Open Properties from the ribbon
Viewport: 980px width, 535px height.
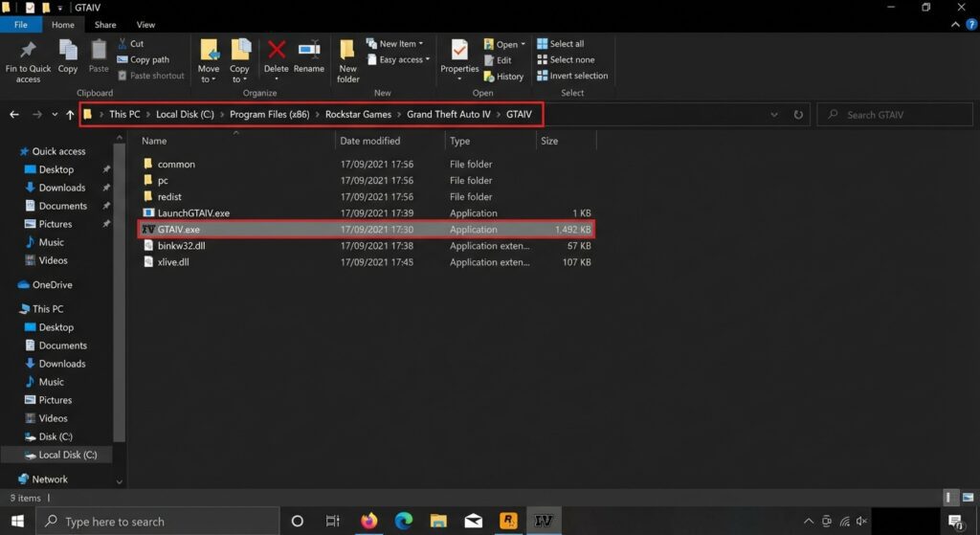coord(459,51)
